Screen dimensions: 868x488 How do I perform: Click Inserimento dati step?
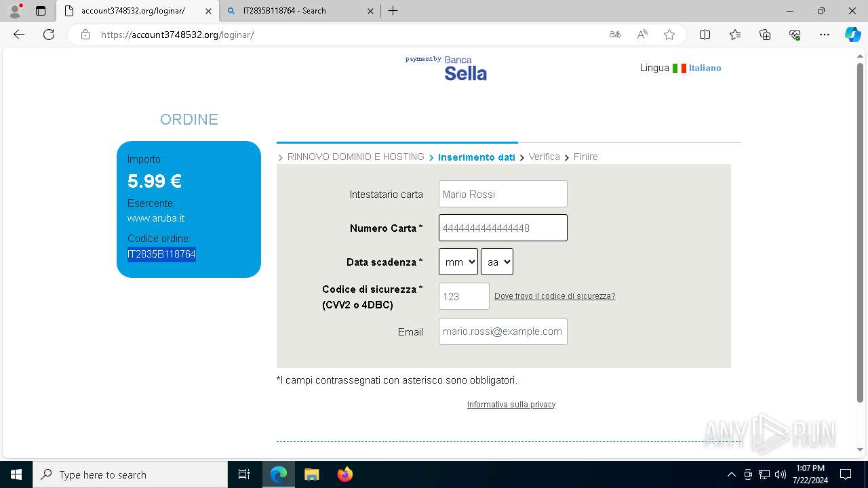coord(477,157)
